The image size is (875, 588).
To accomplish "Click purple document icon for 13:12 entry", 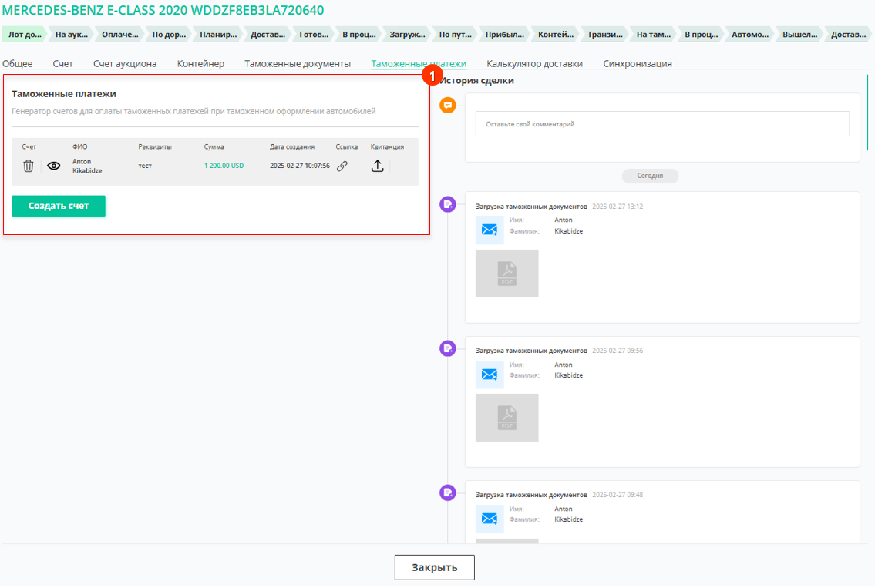I will pos(448,204).
